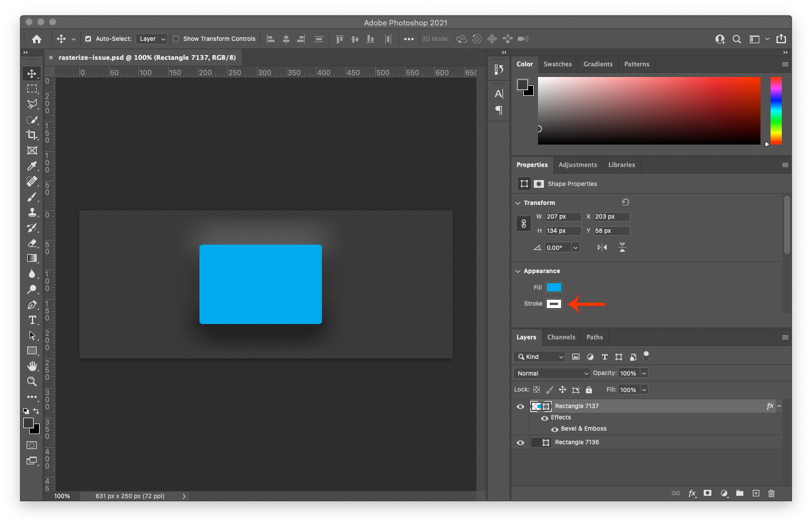Collapse the Transform section

coord(518,203)
